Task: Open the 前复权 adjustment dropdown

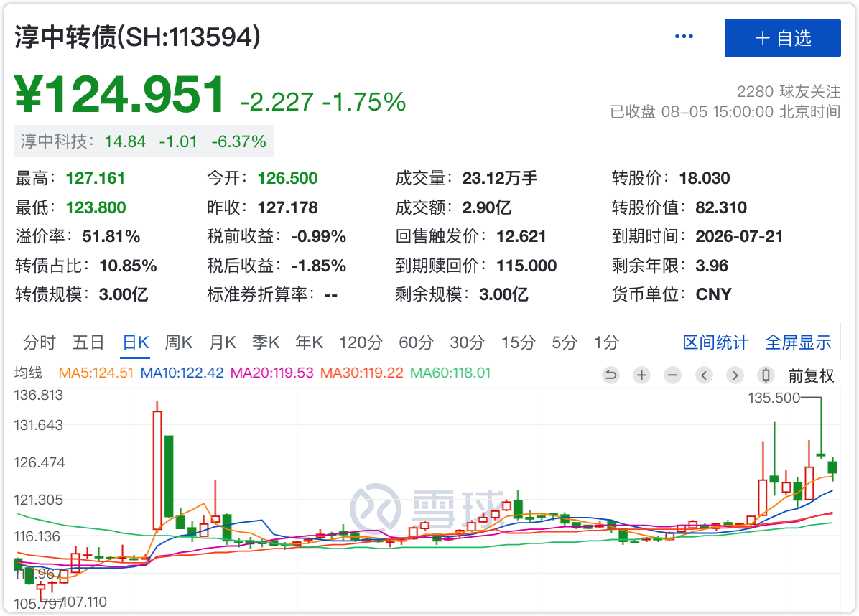Action: [811, 375]
